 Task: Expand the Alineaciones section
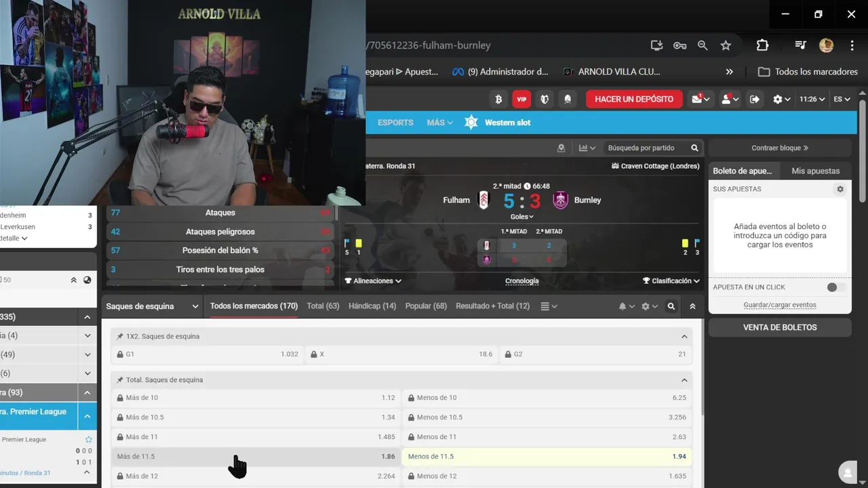click(373, 281)
